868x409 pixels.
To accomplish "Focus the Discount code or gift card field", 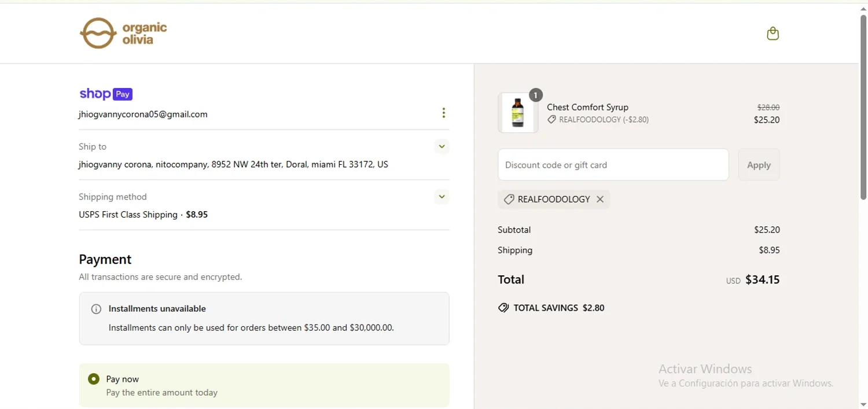I will coord(613,165).
